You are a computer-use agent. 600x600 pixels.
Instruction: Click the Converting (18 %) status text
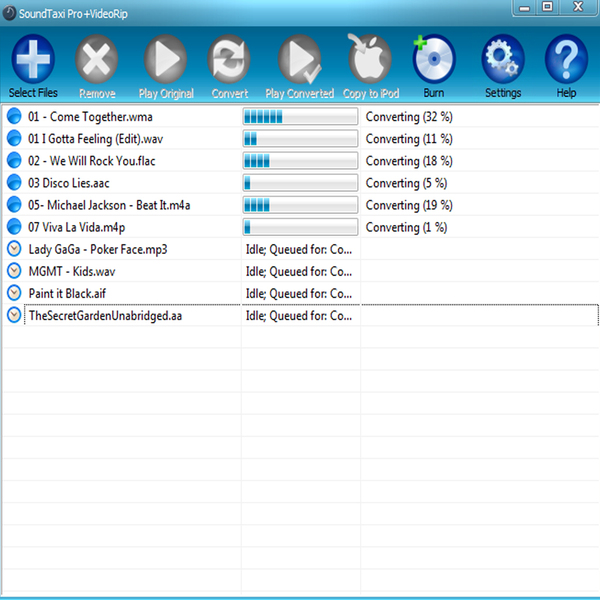[409, 161]
